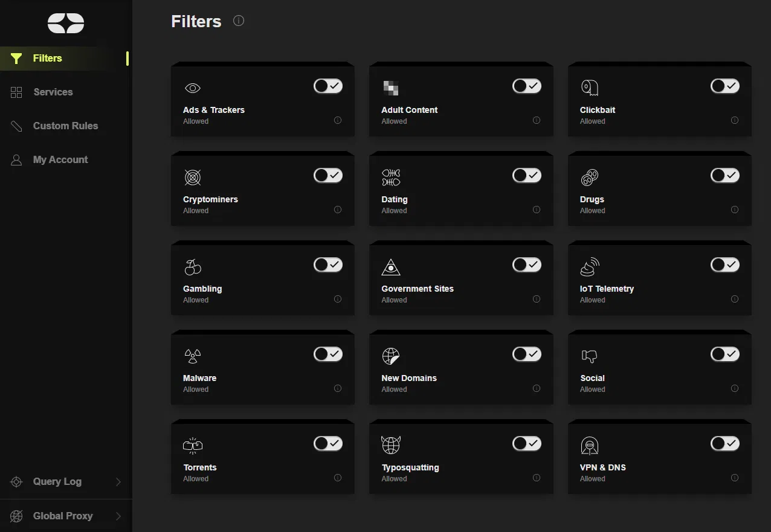Viewport: 771px width, 532px height.
Task: Toggle the Drugs filter switch
Action: coord(725,175)
